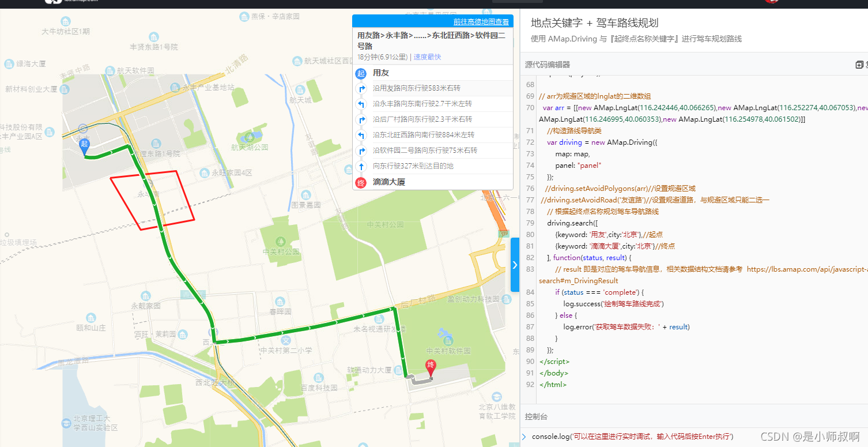Click the 18分钟(6.91公里) duration text
868x447 pixels.
[383, 57]
